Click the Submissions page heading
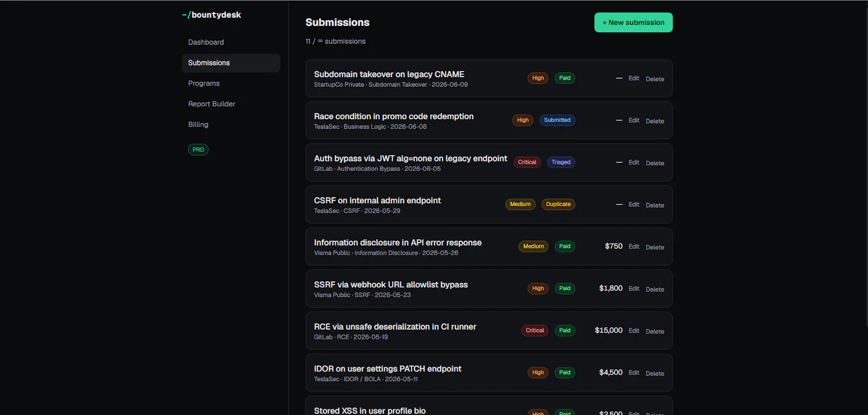The width and height of the screenshot is (868, 415). (337, 22)
